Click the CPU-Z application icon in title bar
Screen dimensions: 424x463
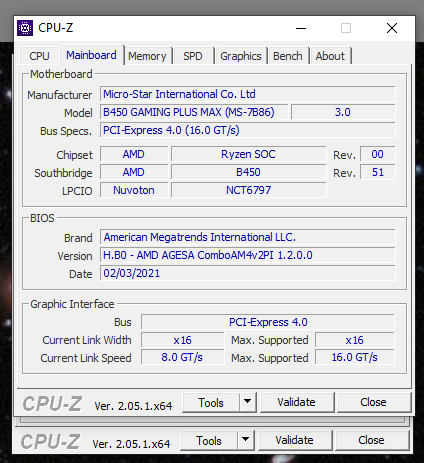coord(25,28)
